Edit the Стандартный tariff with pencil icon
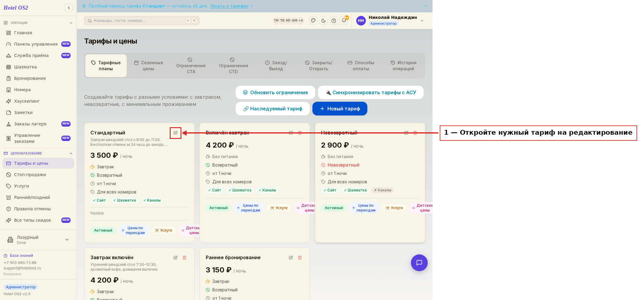 (175, 133)
